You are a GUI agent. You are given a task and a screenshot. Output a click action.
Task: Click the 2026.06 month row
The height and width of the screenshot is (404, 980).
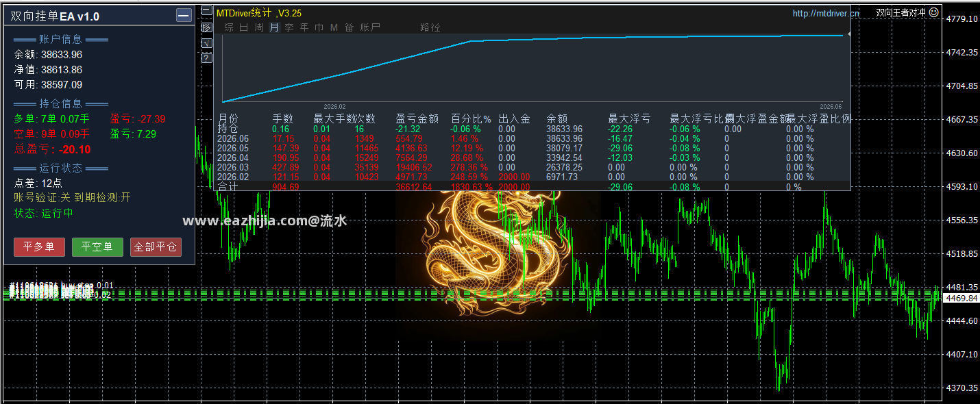pyautogui.click(x=533, y=138)
